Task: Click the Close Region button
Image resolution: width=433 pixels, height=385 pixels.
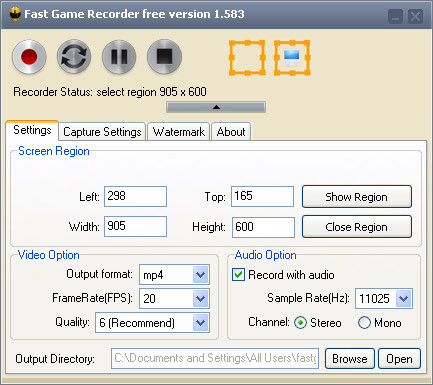Action: [357, 227]
